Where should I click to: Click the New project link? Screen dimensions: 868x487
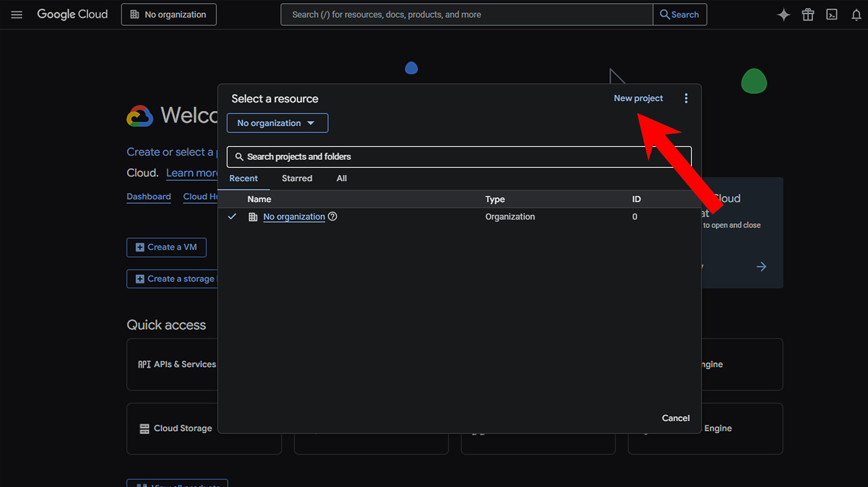(638, 98)
